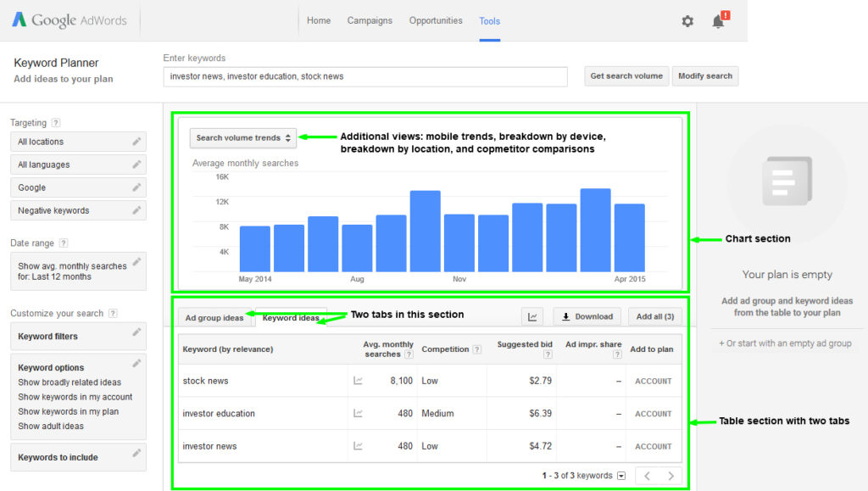This screenshot has width=868, height=491.
Task: Click the 8,100 monthly searches value
Action: coord(401,381)
